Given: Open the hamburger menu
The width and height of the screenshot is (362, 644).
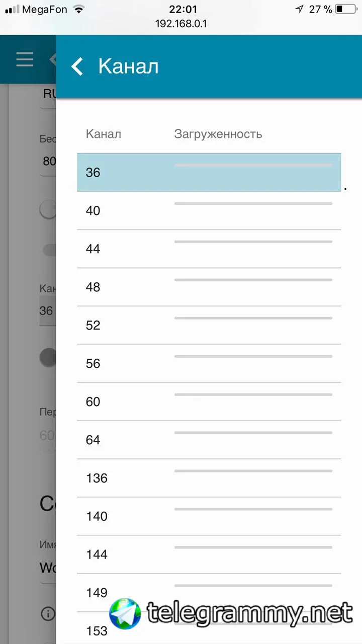Looking at the screenshot, I should 25,59.
